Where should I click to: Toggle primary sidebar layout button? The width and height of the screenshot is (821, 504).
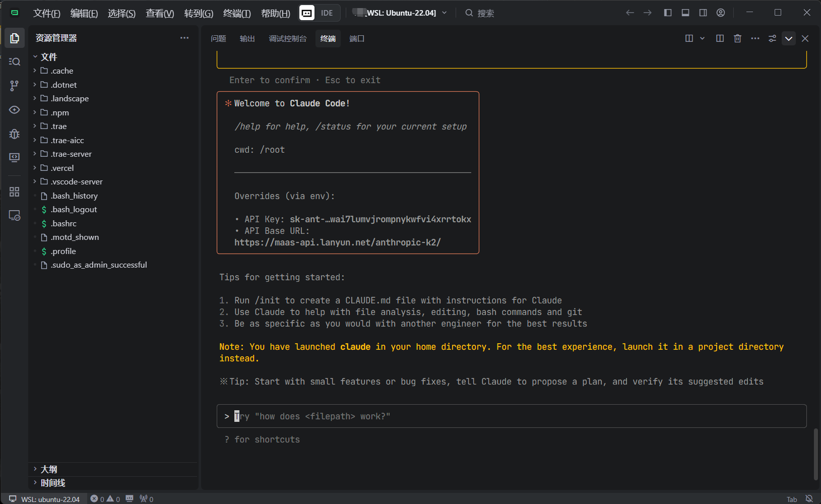(668, 13)
